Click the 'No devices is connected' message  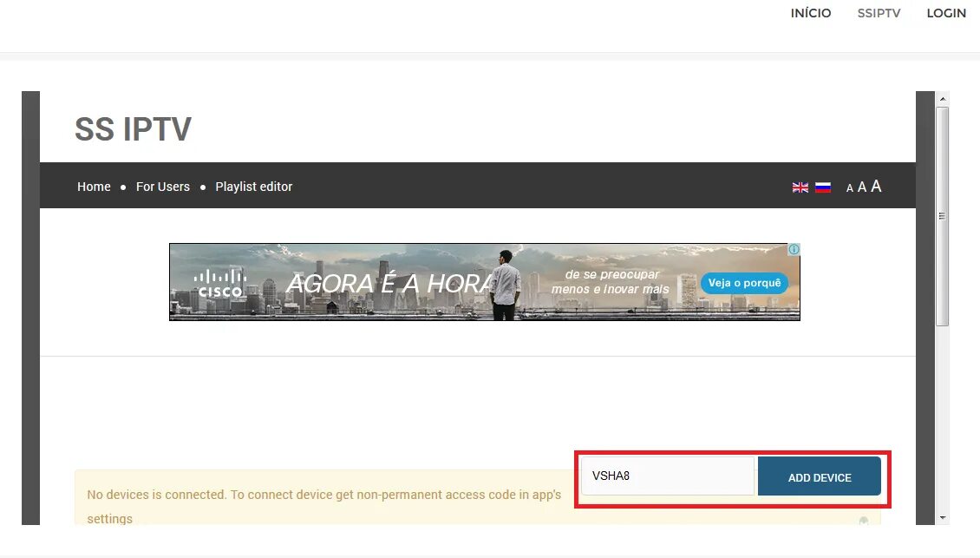click(323, 506)
